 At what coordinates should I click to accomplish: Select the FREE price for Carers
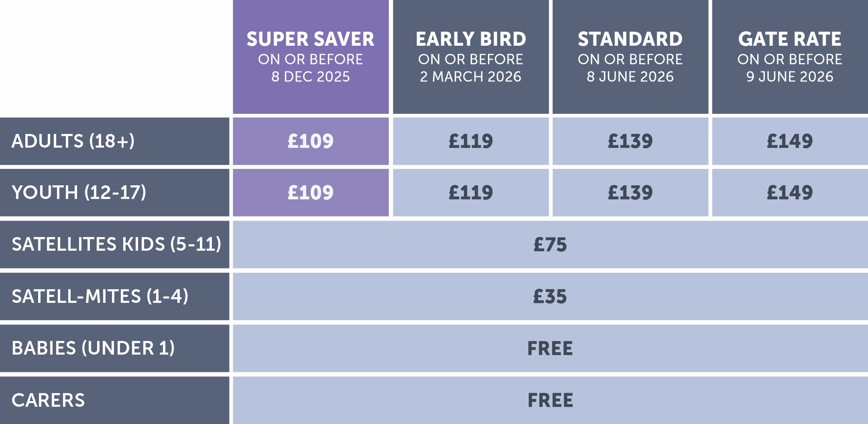point(550,400)
